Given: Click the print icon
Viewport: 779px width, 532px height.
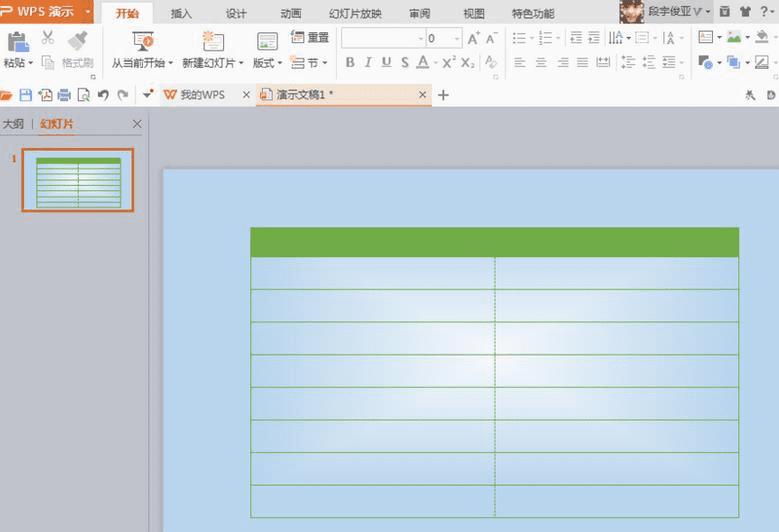Looking at the screenshot, I should tap(64, 95).
